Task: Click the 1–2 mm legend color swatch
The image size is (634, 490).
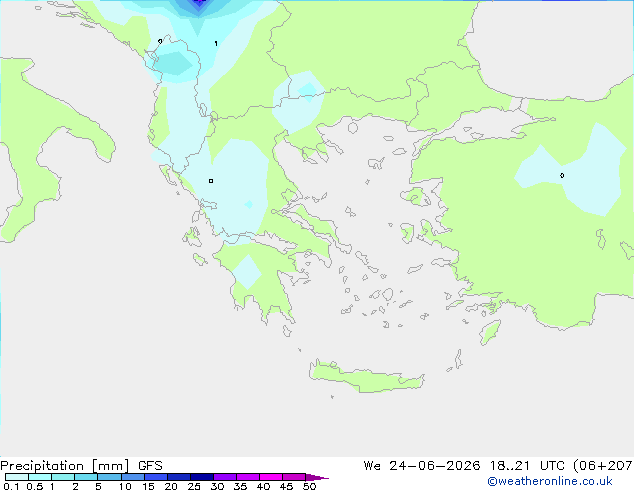Action: 63,477
